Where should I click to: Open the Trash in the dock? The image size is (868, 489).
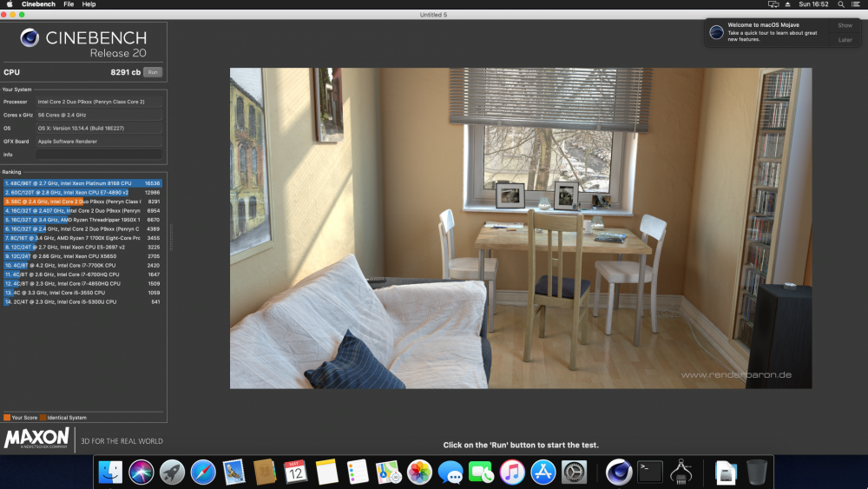757,472
